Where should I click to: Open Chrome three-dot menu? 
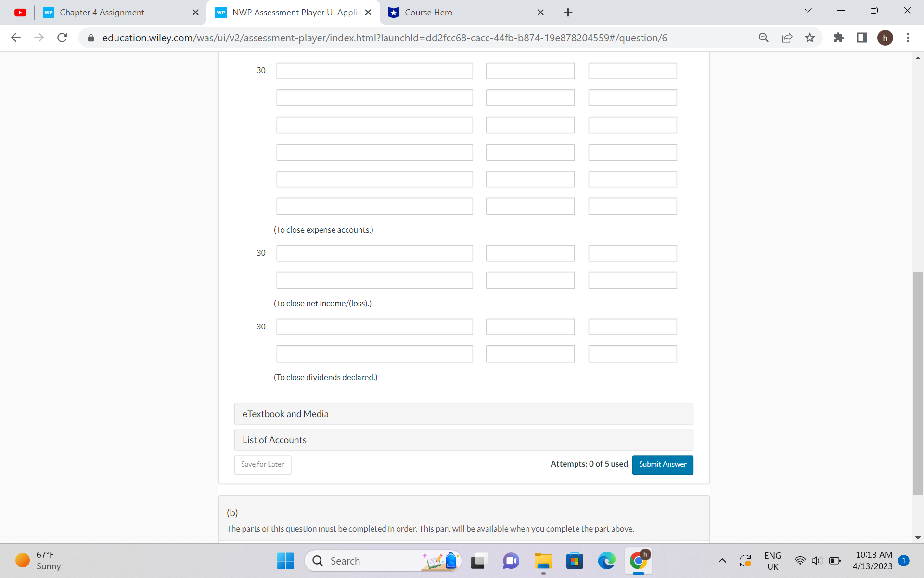click(908, 38)
